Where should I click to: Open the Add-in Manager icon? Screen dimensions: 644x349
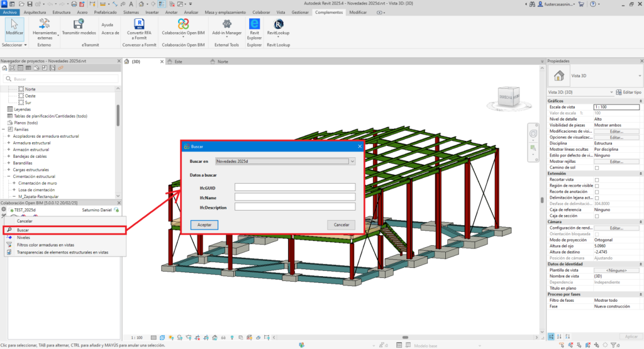(226, 25)
